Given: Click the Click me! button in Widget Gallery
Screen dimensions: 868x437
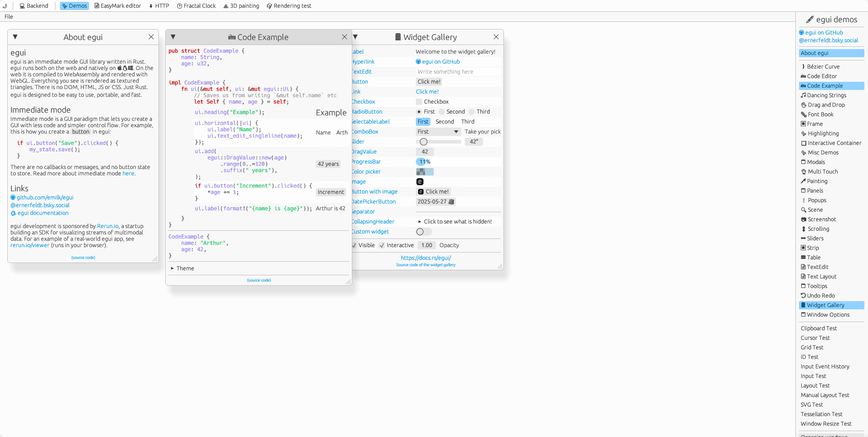Looking at the screenshot, I should (429, 82).
